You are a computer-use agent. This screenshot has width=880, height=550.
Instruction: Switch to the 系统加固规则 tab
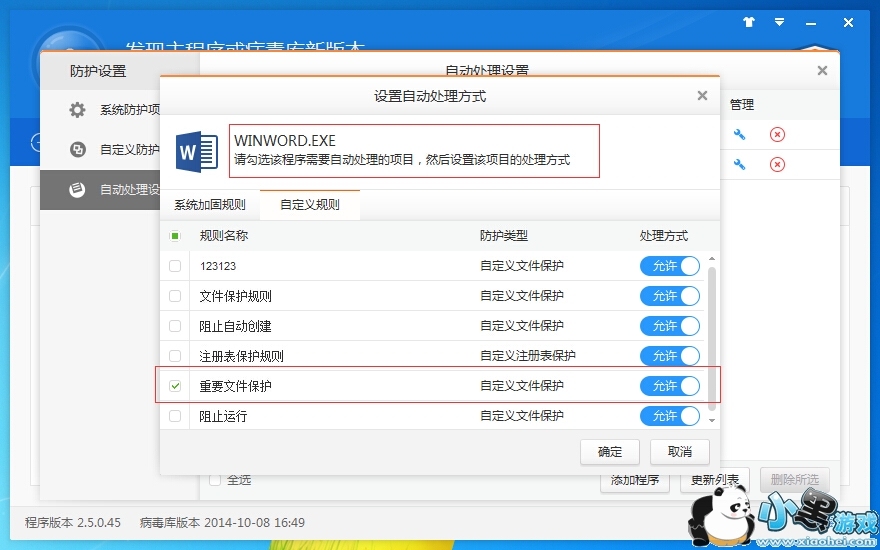tap(210, 205)
